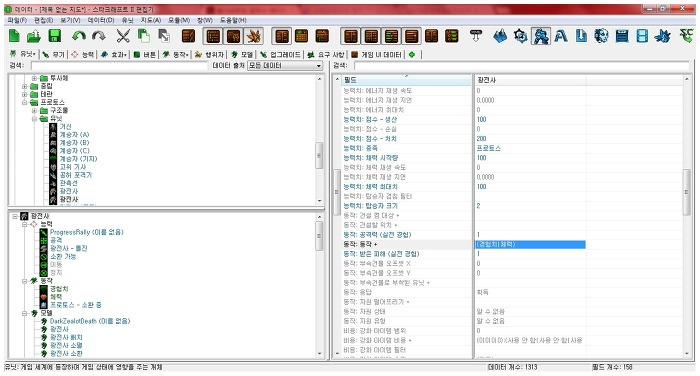Expand the 투사체 folder in tree
Image resolution: width=700 pixels, height=376 pixels.
tap(34, 78)
